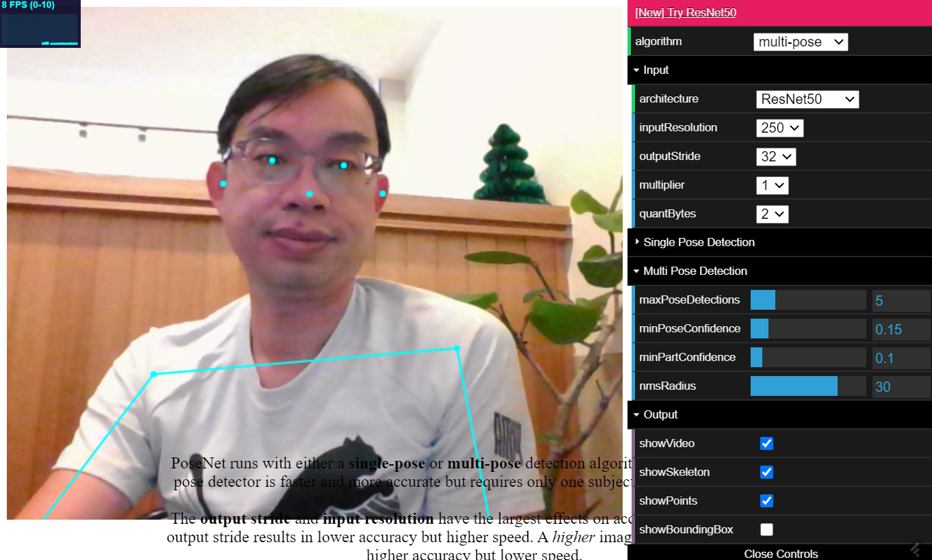The height and width of the screenshot is (560, 932).
Task: Uncheck the showVideo checkbox
Action: pos(766,444)
